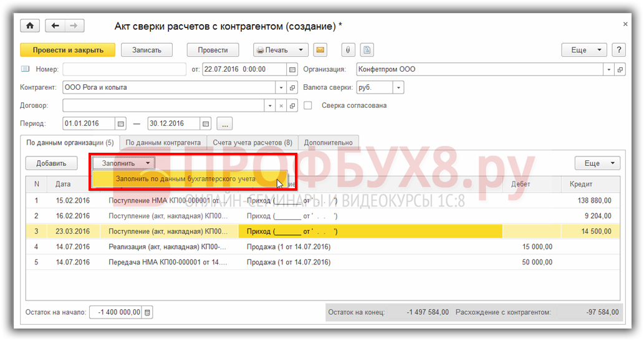Click the Home icon button

[29, 26]
